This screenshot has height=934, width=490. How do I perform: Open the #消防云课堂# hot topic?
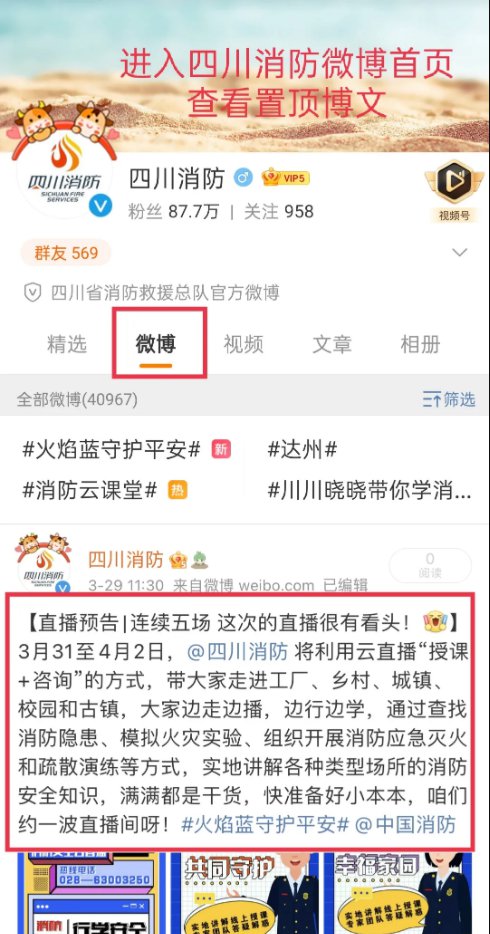click(x=89, y=490)
